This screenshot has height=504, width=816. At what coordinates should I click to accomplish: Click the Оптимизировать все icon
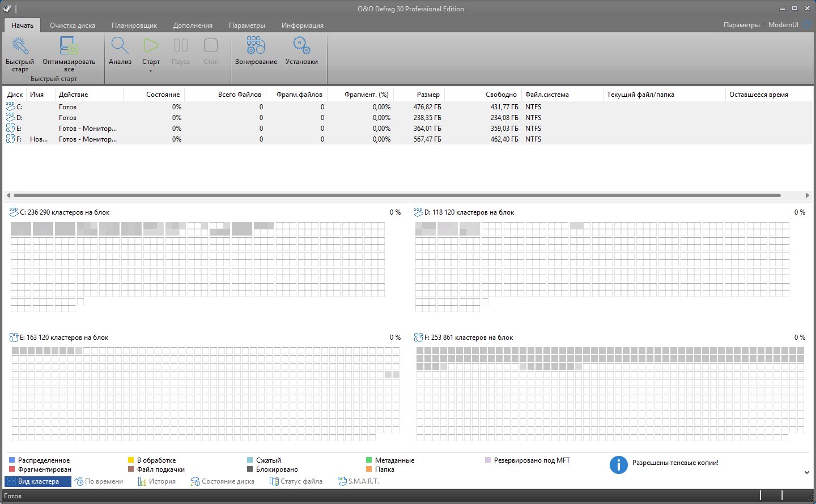[69, 46]
